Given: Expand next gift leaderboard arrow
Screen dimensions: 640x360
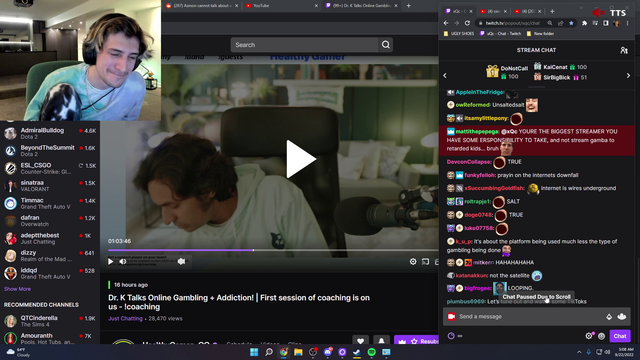Looking at the screenshot, I should tap(628, 76).
